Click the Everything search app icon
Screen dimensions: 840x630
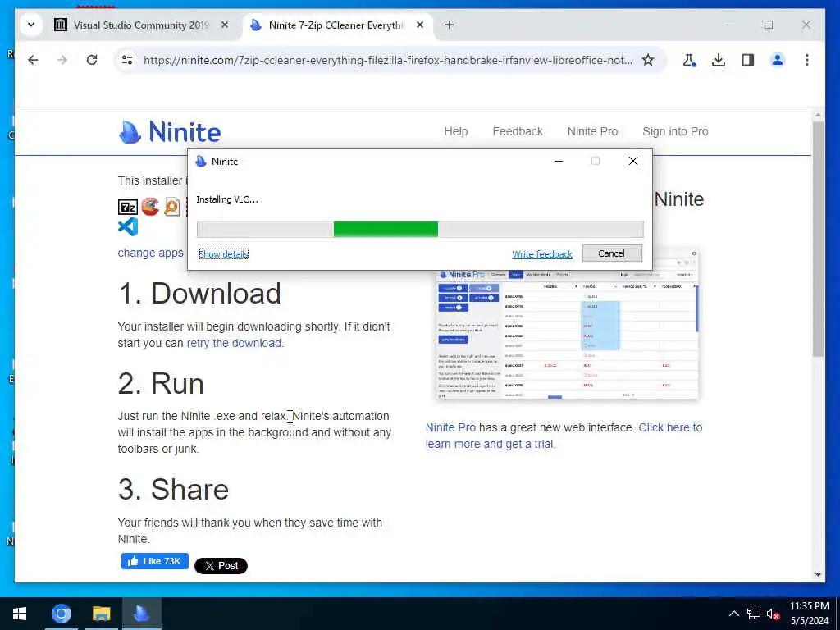click(172, 207)
